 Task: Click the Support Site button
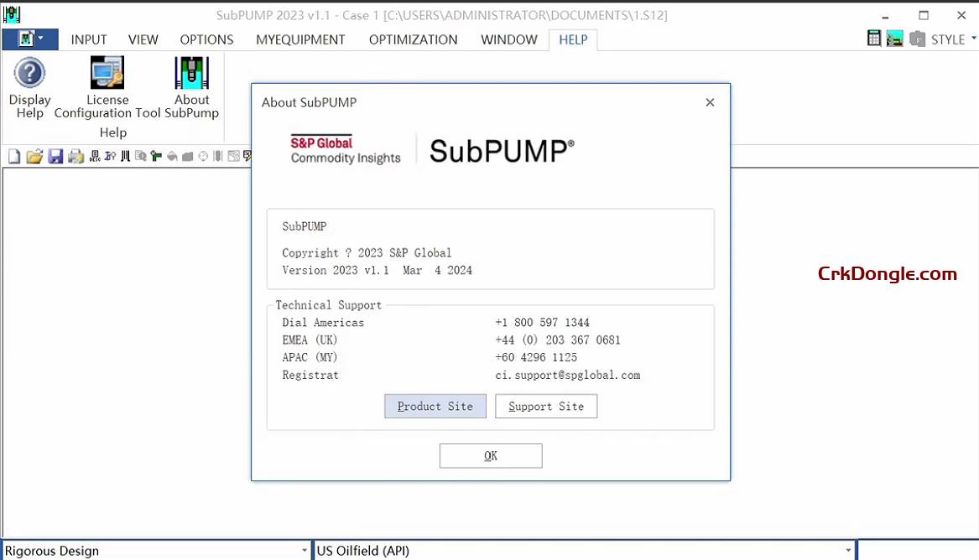546,406
